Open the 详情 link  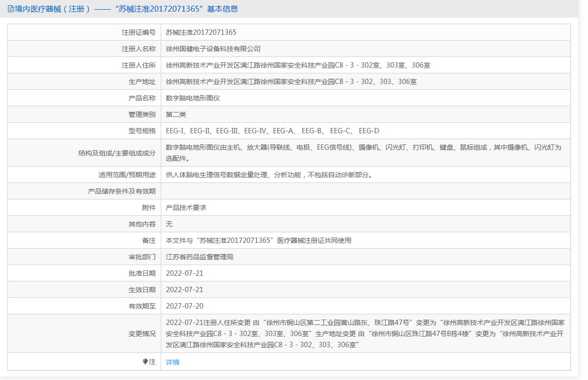[x=172, y=362]
